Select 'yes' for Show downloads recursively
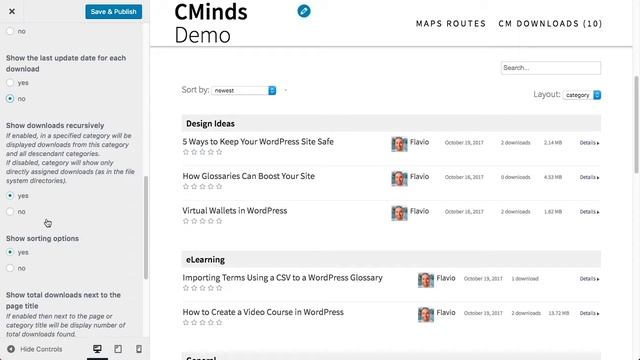This screenshot has height=360, width=640. pos(10,196)
